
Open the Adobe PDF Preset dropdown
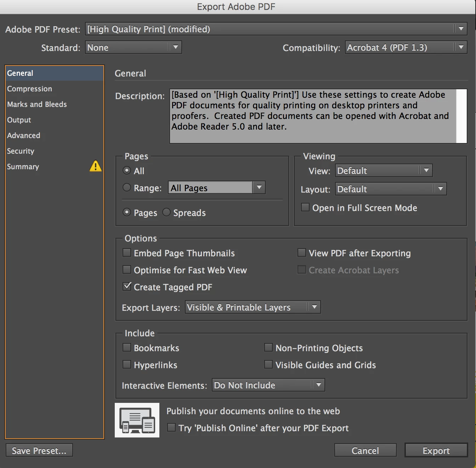[276, 29]
